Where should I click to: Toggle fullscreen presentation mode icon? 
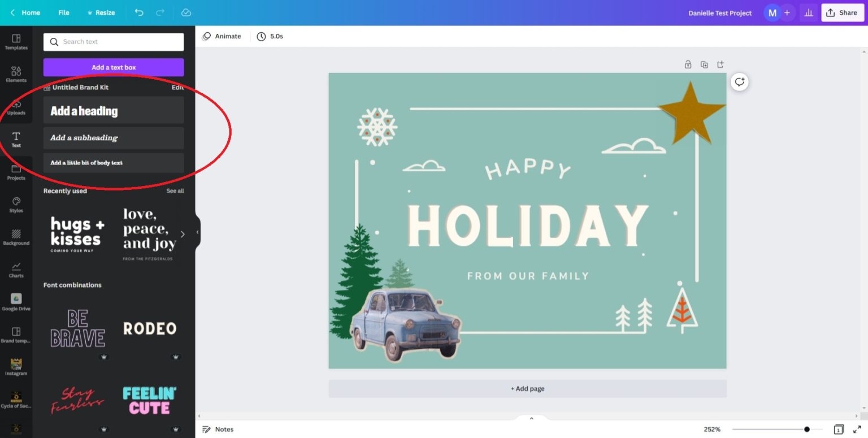click(857, 430)
